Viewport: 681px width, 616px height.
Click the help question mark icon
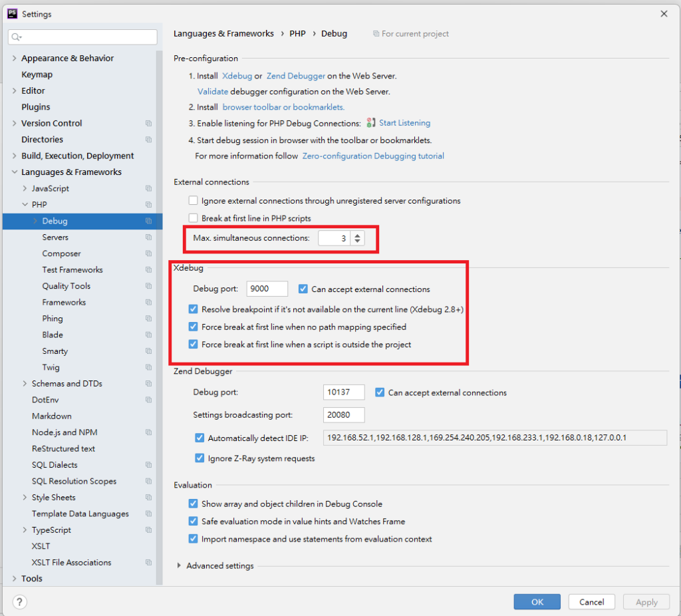point(20,602)
